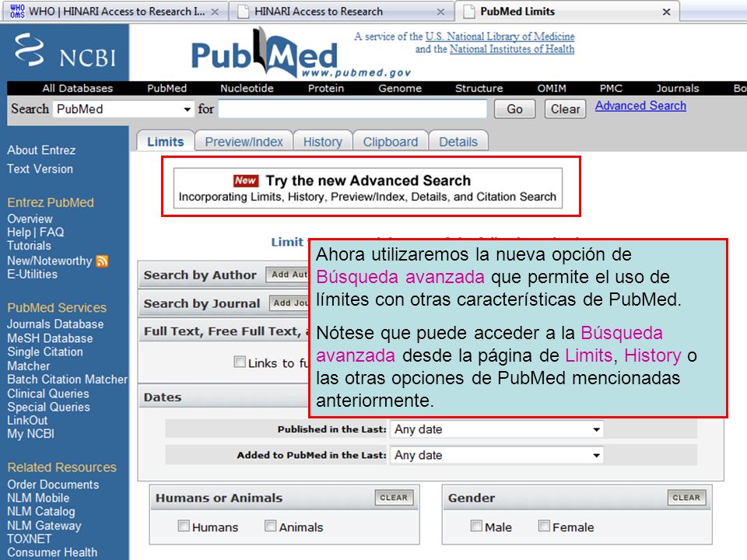Image resolution: width=747 pixels, height=560 pixels.
Task: Open Batch Citation Matcher link
Action: 67,379
